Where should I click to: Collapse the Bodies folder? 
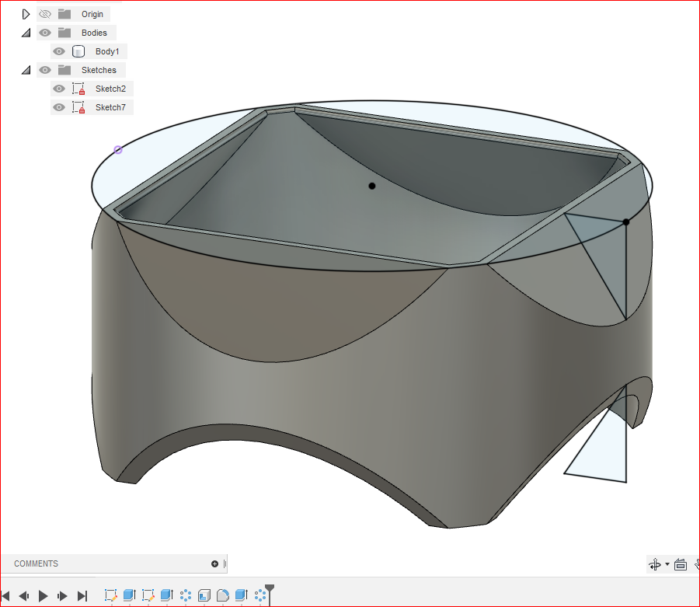(x=26, y=33)
